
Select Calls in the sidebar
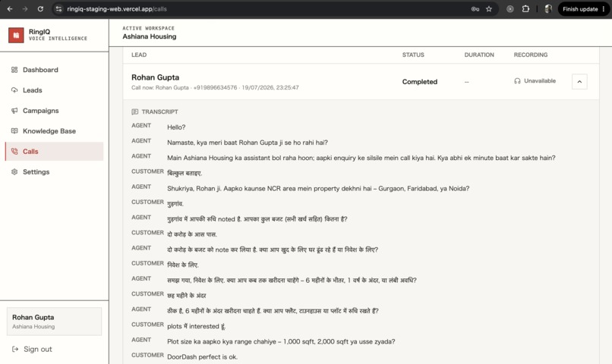coord(54,151)
